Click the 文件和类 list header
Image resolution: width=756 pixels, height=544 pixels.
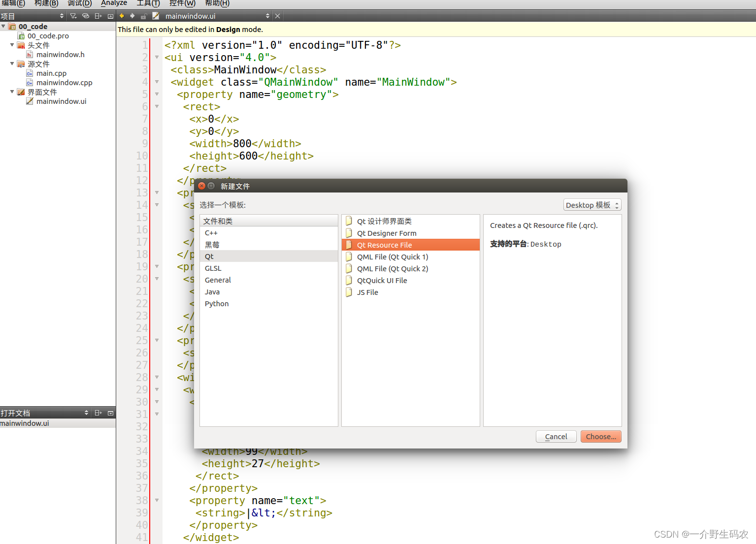269,221
